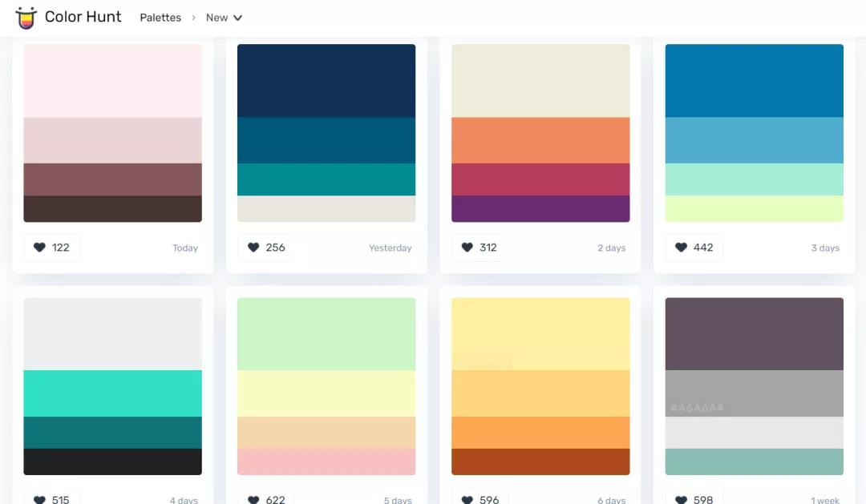Select the purple swatch in 2 days palette
The image size is (866, 504).
pyautogui.click(x=540, y=208)
